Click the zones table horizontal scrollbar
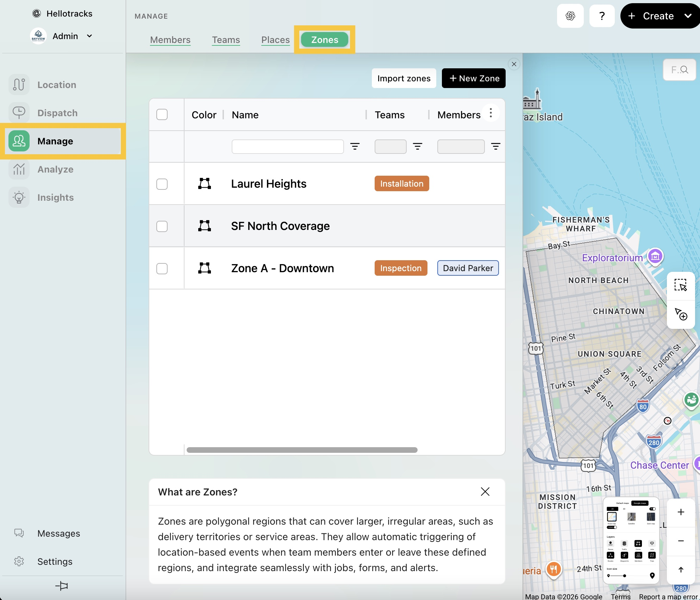Screen dimensions: 700x600 [x=302, y=450]
